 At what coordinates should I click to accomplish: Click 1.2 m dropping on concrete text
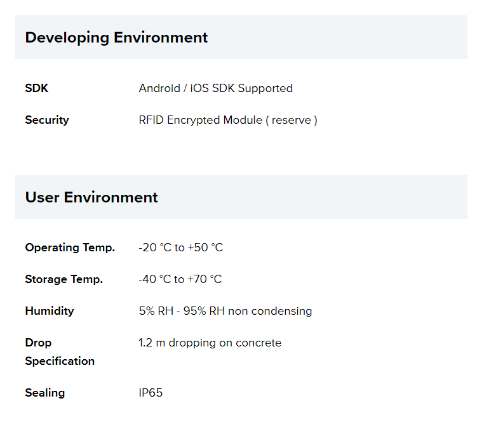click(x=210, y=343)
